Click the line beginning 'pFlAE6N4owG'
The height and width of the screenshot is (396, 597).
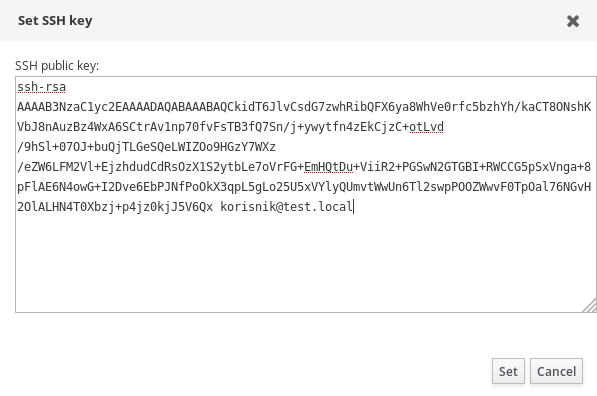pos(304,187)
